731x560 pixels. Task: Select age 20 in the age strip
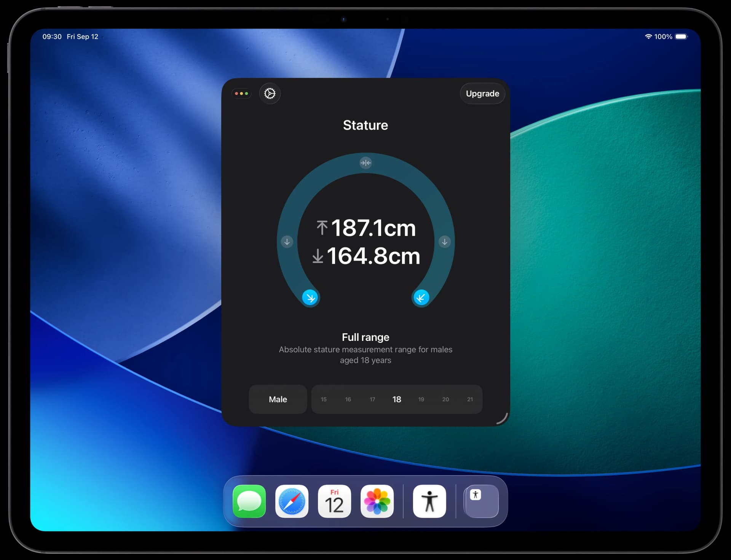click(x=445, y=399)
